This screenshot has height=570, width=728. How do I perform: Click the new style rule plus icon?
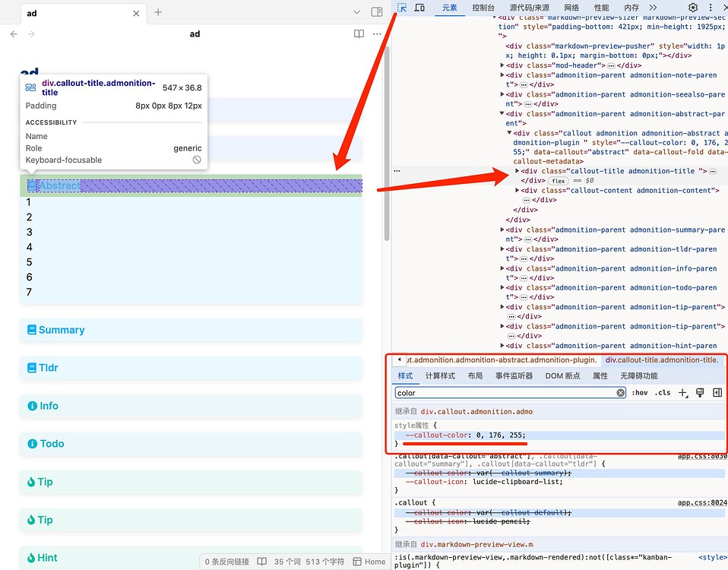682,393
